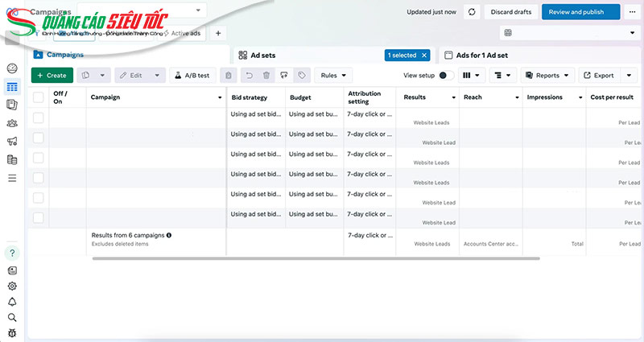644x342 pixels.
Task: Tick the checkbox in the sixth campaign row
Action: 38,217
